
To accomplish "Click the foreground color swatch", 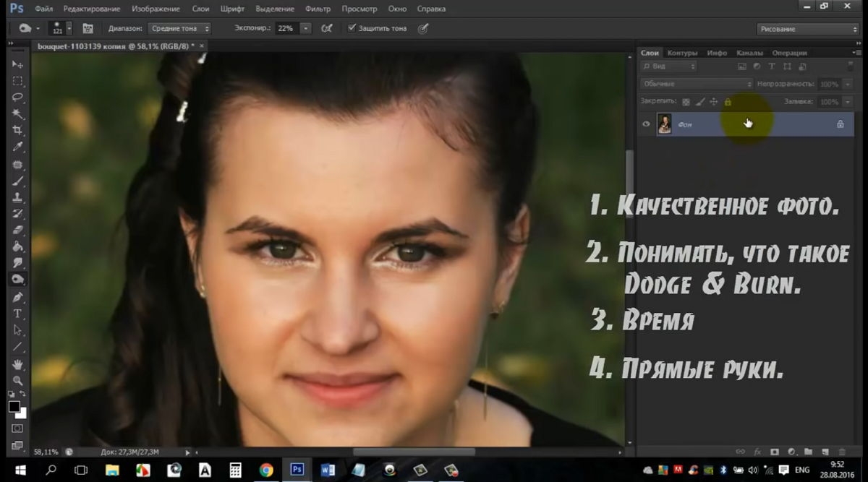I will pyautogui.click(x=14, y=407).
